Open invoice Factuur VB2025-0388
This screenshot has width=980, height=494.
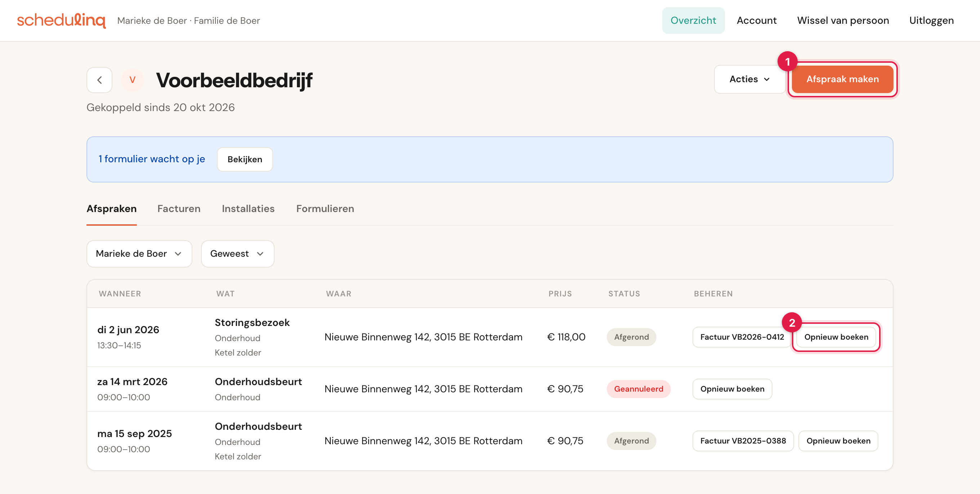coord(743,441)
